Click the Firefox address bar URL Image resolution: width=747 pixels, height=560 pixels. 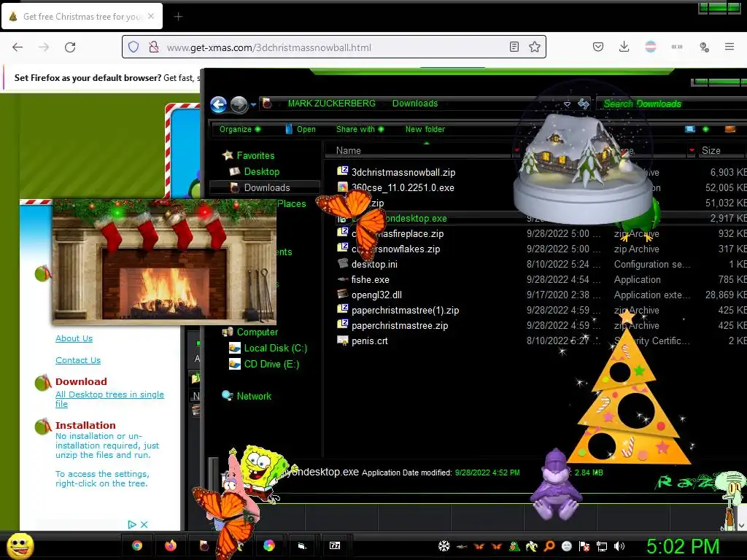tap(268, 47)
